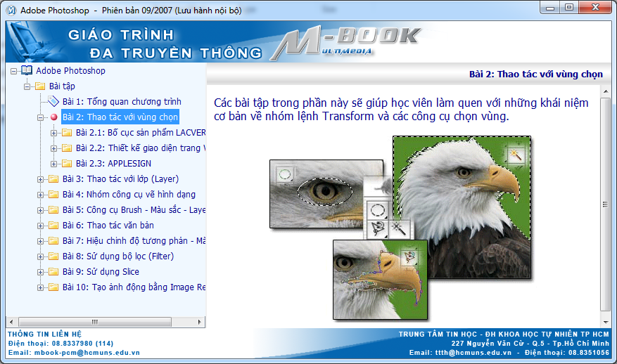617x364 pixels.
Task: Select the Bài tập tree item
Action: coord(62,86)
